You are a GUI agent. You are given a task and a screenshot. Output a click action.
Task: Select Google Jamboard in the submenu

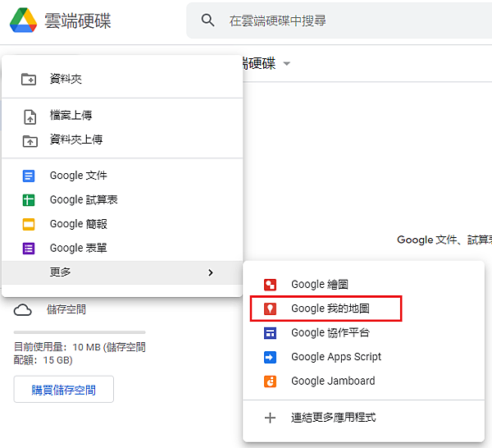click(363, 382)
